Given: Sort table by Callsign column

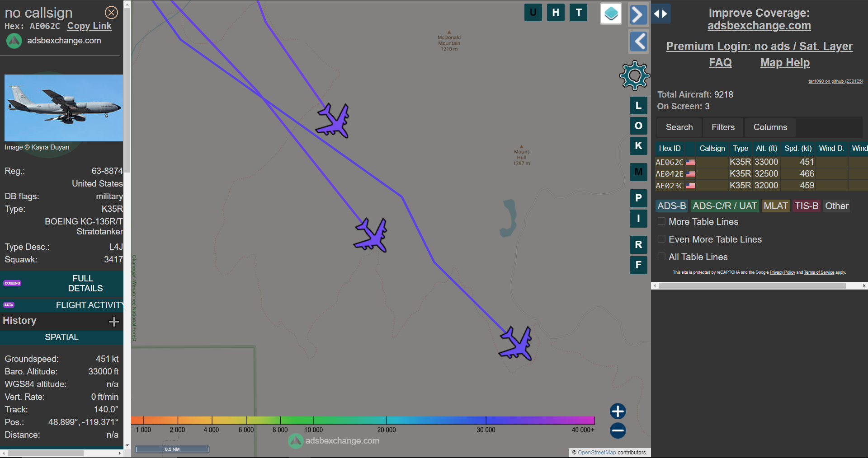Looking at the screenshot, I should point(712,148).
